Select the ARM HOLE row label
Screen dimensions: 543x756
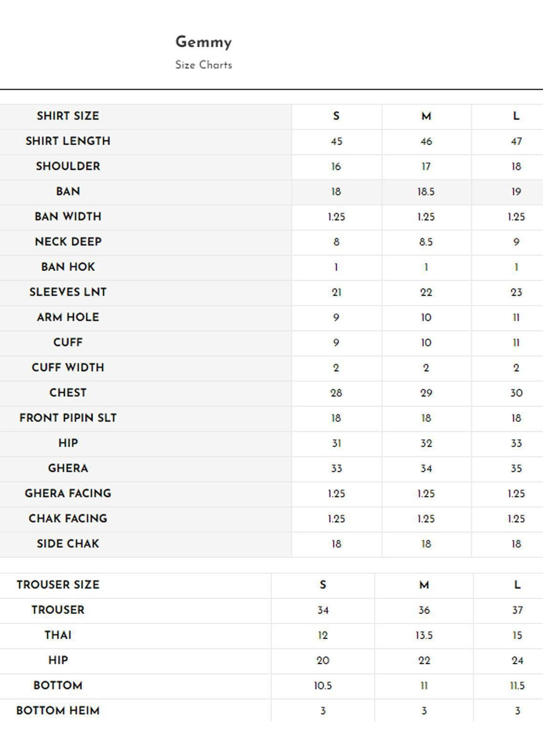[68, 317]
